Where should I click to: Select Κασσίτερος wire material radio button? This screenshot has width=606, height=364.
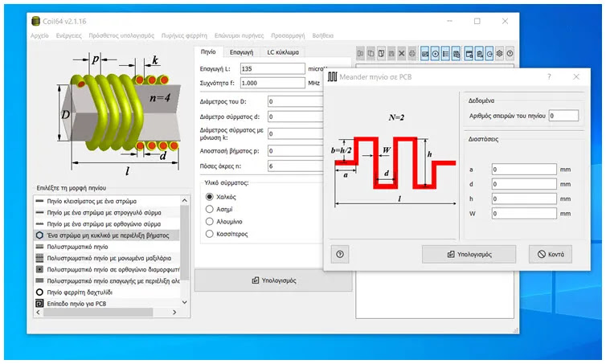click(x=210, y=234)
